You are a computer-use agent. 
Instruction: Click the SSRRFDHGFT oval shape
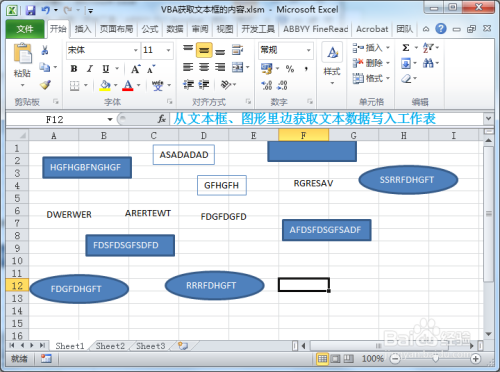(408, 180)
